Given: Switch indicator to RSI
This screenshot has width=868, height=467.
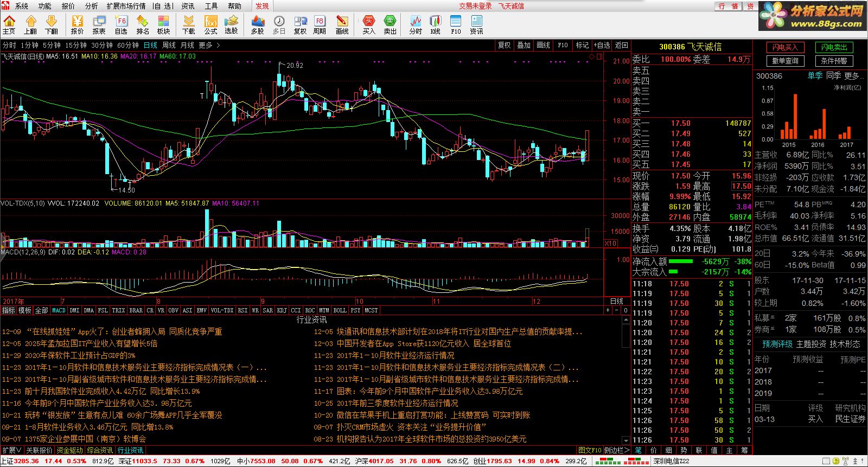Looking at the screenshot, I should [242, 311].
